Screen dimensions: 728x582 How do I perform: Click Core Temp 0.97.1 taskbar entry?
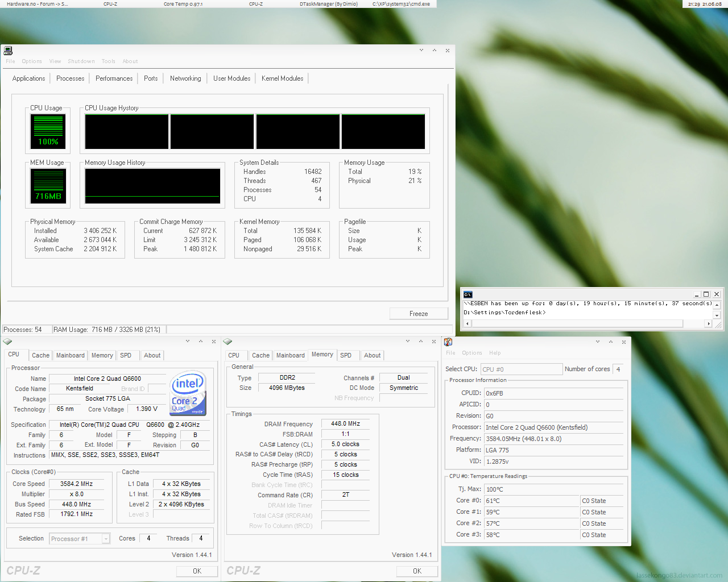pyautogui.click(x=183, y=4)
